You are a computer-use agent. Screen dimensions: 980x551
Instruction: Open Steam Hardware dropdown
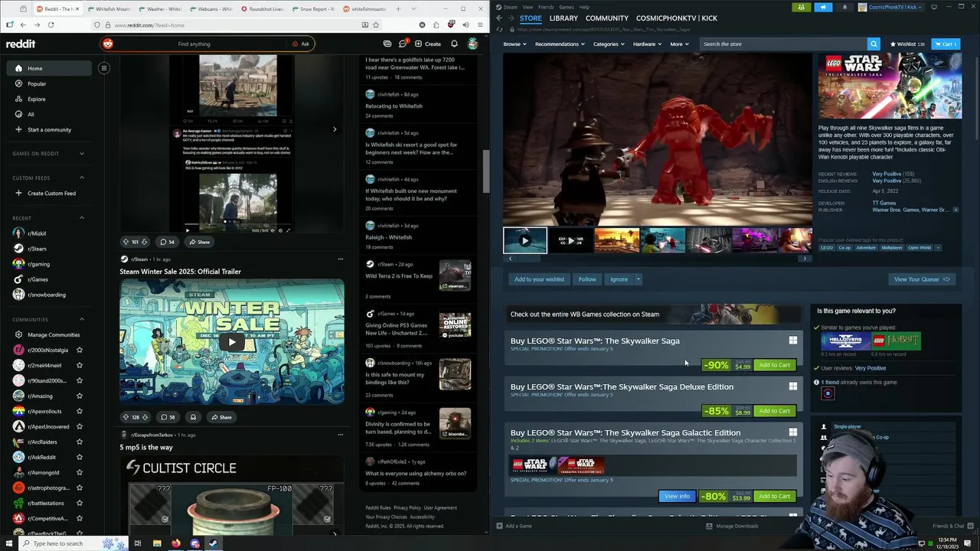tap(647, 44)
